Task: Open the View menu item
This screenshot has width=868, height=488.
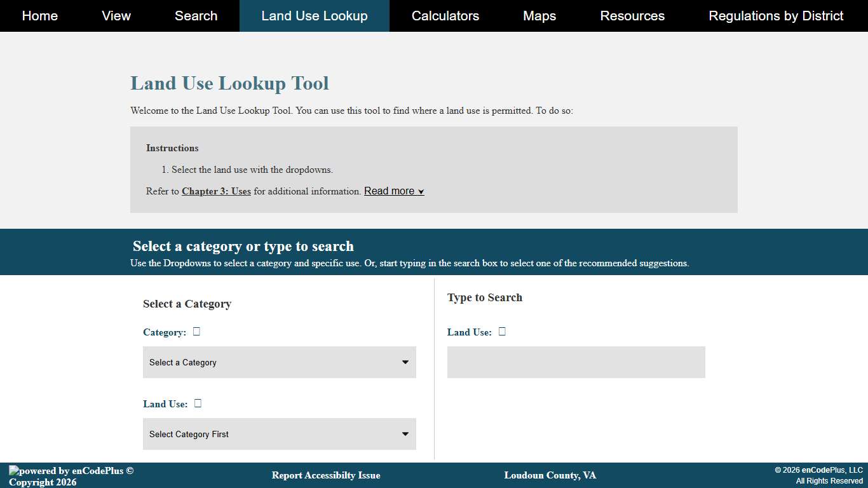Action: pyautogui.click(x=116, y=16)
